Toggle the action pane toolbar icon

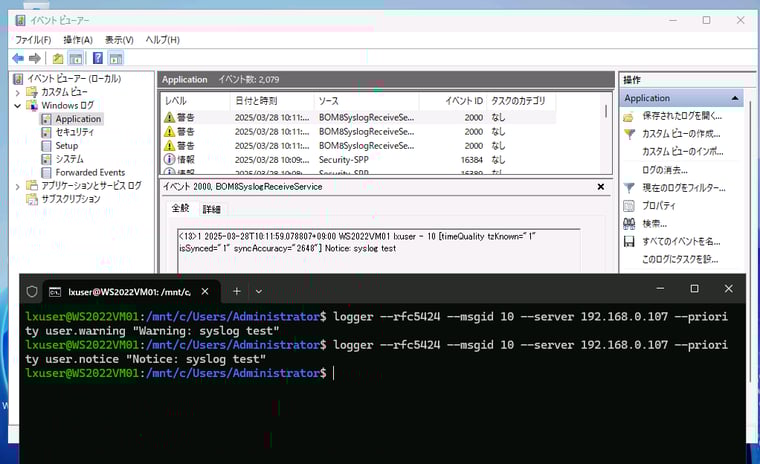click(115, 59)
